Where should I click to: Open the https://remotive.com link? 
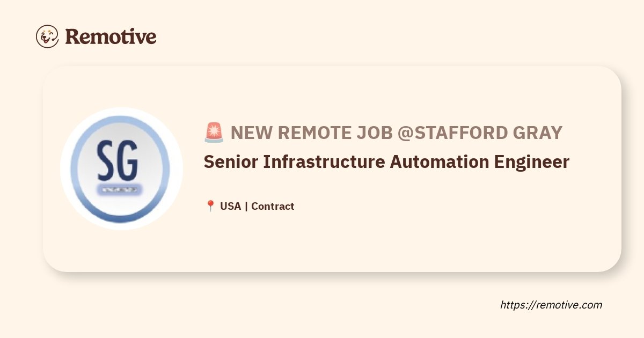click(551, 305)
